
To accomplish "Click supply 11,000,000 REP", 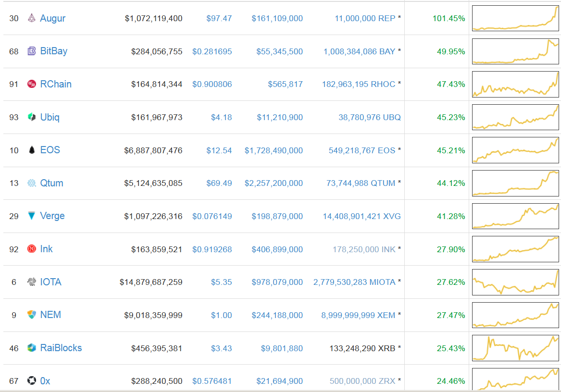I will [x=365, y=18].
